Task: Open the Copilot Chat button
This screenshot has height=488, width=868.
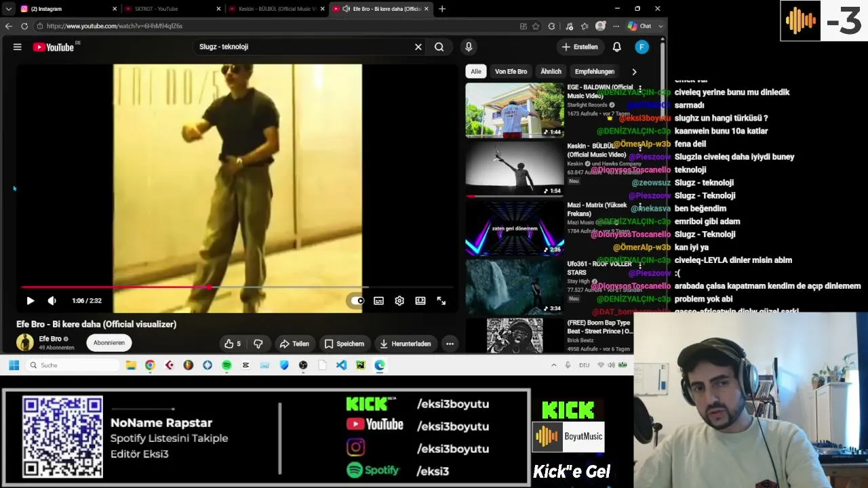Action: 639,26
